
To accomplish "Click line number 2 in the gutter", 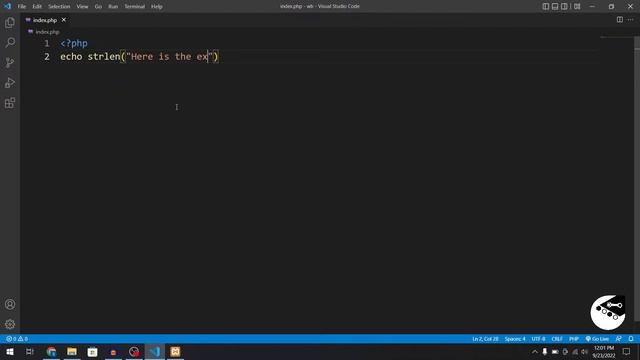I will [47, 56].
